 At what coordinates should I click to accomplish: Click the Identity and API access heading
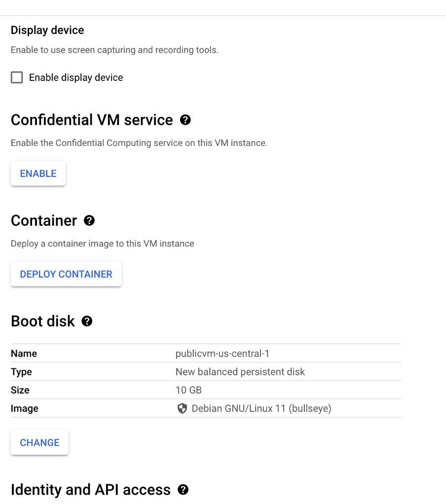91,490
